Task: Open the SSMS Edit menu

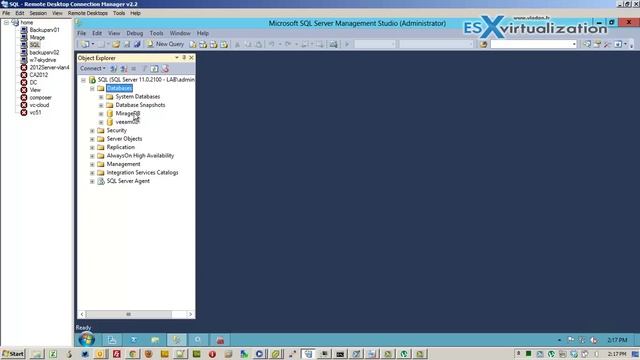Action: (97, 33)
